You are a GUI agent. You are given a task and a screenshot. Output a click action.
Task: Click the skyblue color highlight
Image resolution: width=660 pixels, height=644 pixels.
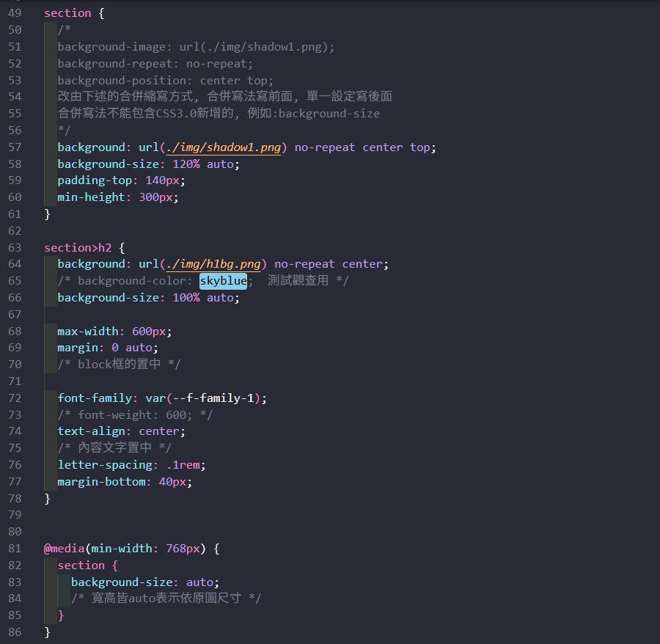point(223,281)
